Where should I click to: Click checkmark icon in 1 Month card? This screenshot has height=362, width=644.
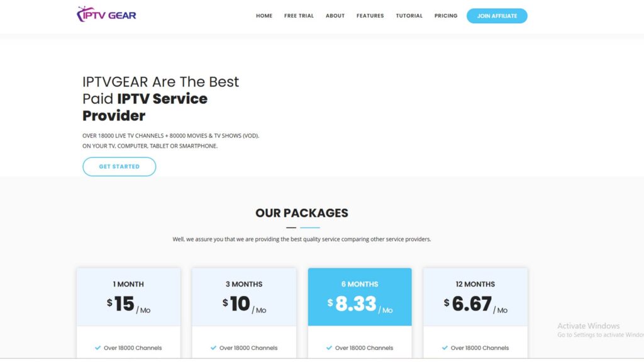pos(97,348)
